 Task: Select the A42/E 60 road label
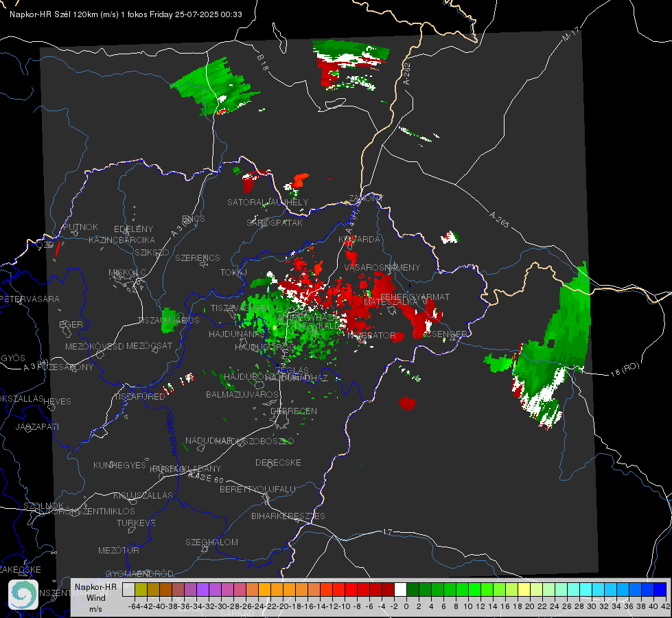click(206, 477)
